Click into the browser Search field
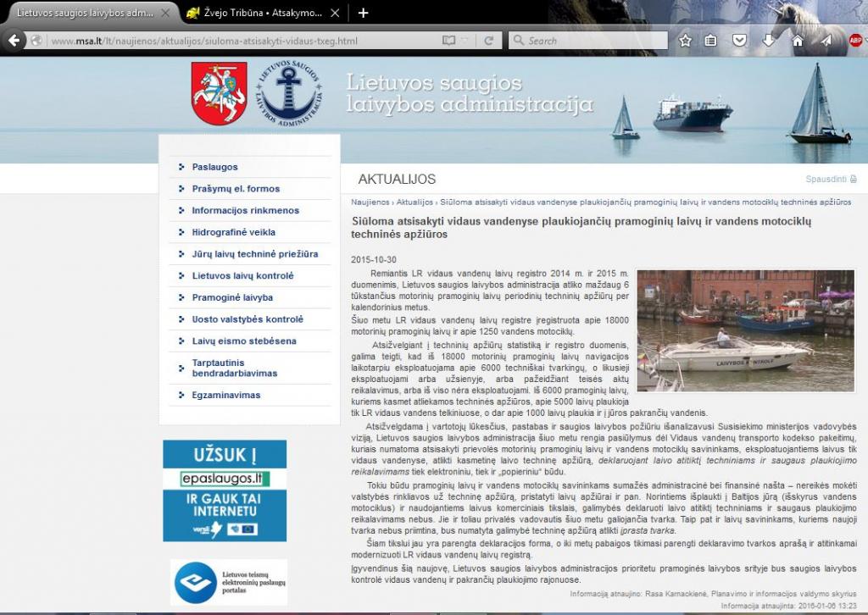 [x=588, y=41]
